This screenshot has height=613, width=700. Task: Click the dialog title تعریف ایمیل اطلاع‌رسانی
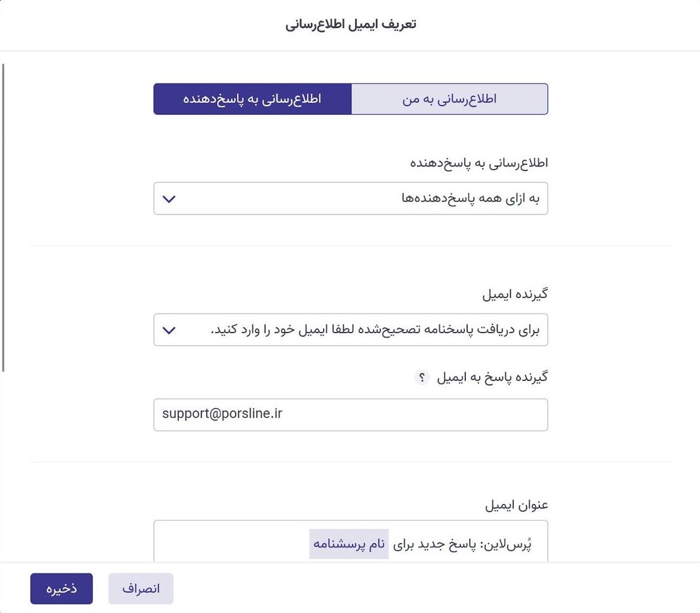pyautogui.click(x=350, y=24)
